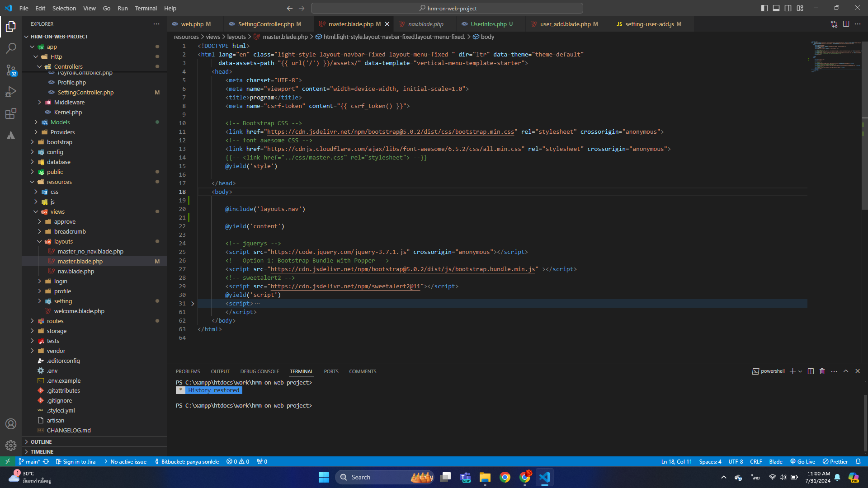This screenshot has width=868, height=488.
Task: Open the Extensions view
Action: click(x=11, y=113)
